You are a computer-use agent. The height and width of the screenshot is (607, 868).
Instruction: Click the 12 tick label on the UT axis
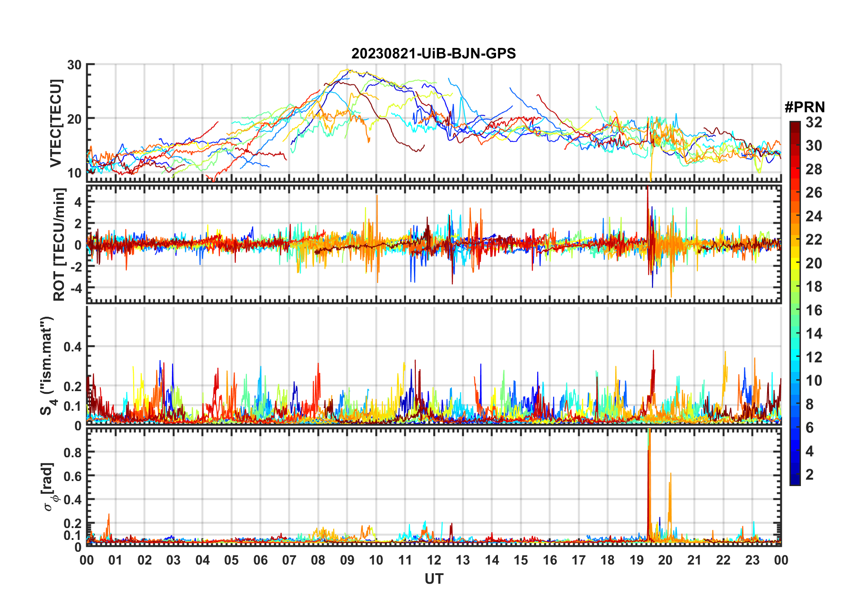tap(434, 560)
